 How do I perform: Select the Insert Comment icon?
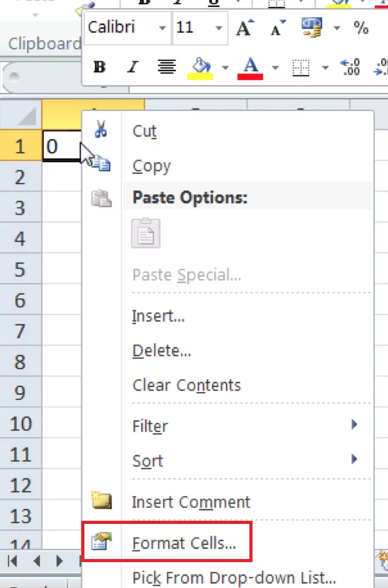pos(100,500)
